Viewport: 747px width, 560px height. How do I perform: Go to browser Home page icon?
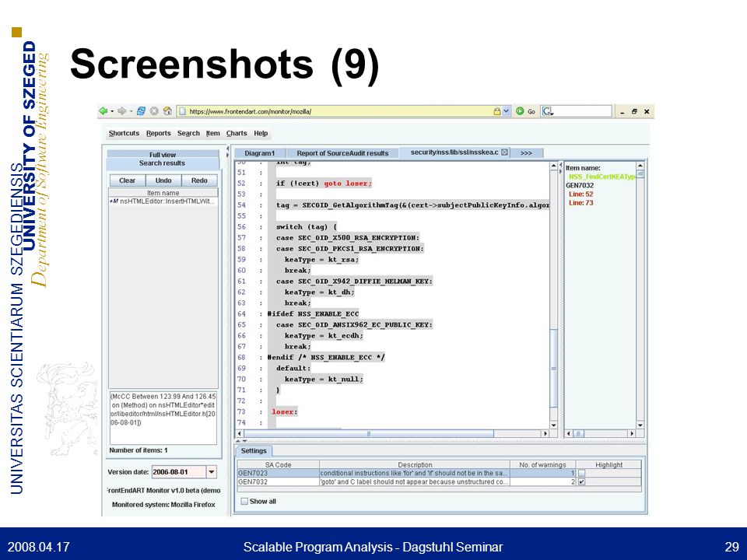coord(167,111)
